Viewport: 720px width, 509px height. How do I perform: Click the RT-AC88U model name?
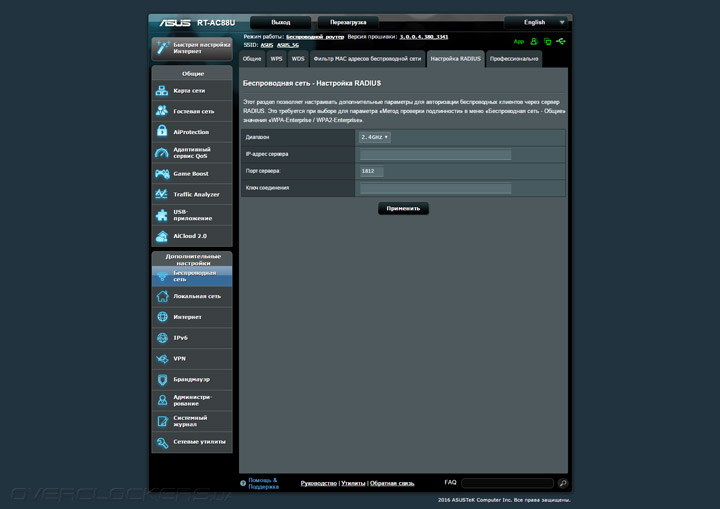(216, 23)
